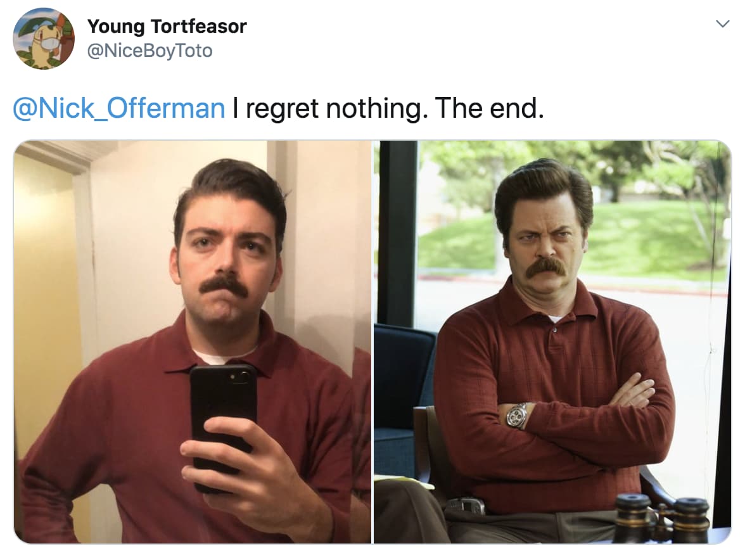
Task: Open the @Nick_Offerman mention link
Action: [119, 108]
